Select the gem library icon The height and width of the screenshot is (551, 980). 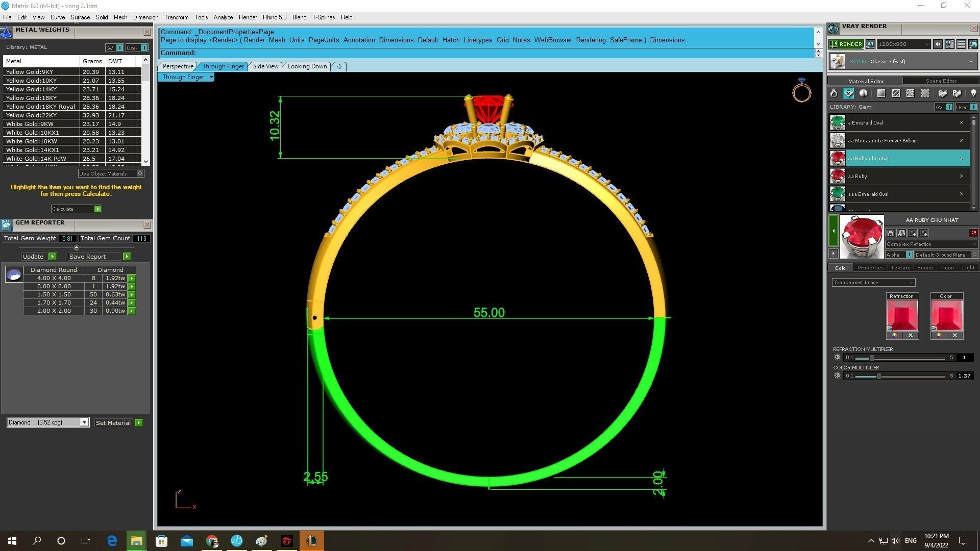click(x=848, y=93)
